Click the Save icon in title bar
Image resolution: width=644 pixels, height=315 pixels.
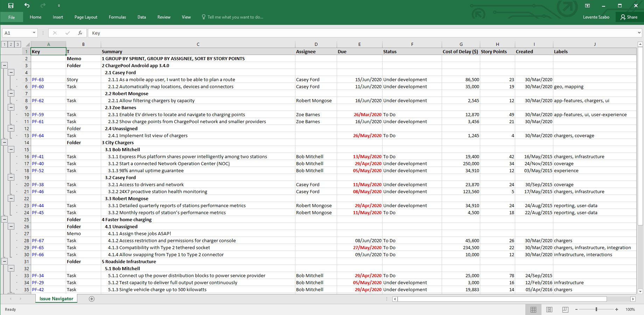[x=11, y=6]
